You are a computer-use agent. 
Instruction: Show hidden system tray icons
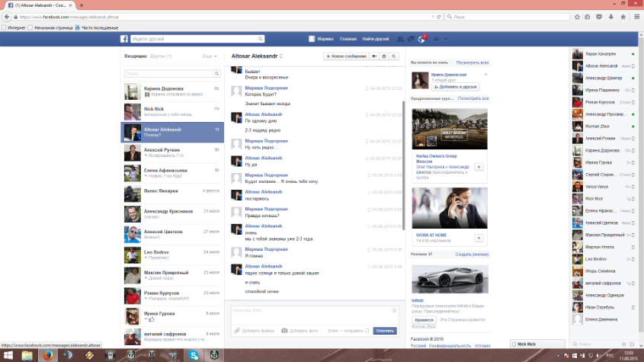[558, 355]
